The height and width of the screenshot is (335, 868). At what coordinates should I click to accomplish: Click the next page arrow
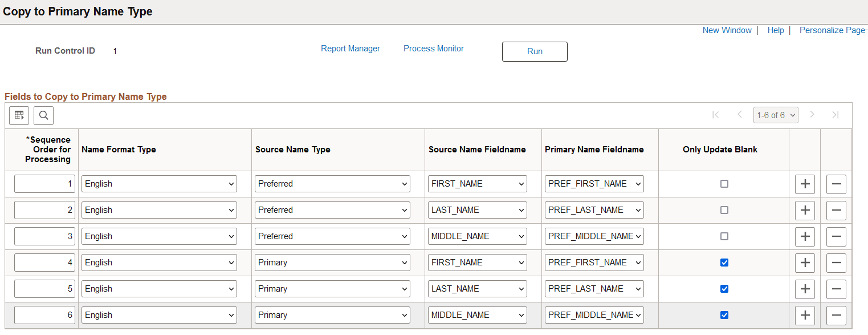812,115
